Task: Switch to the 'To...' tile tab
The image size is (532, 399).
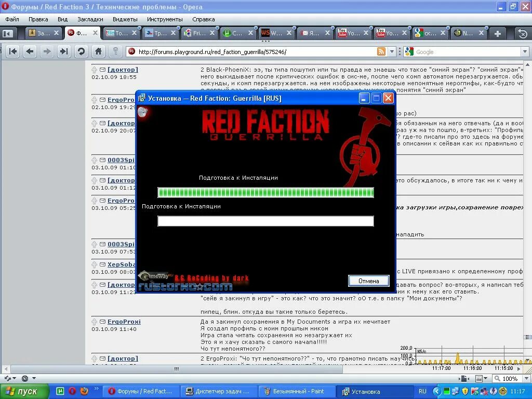Action: pyautogui.click(x=121, y=33)
